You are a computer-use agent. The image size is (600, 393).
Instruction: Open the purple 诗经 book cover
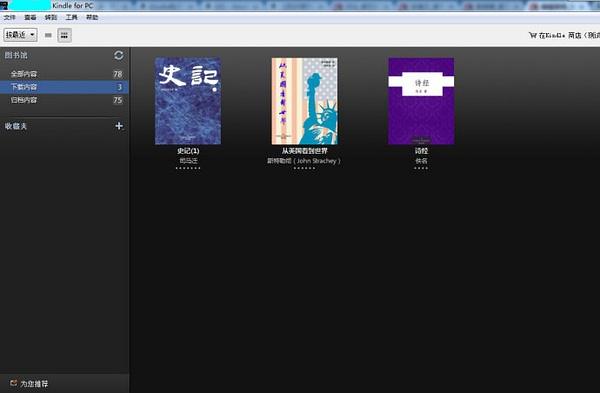(x=421, y=101)
